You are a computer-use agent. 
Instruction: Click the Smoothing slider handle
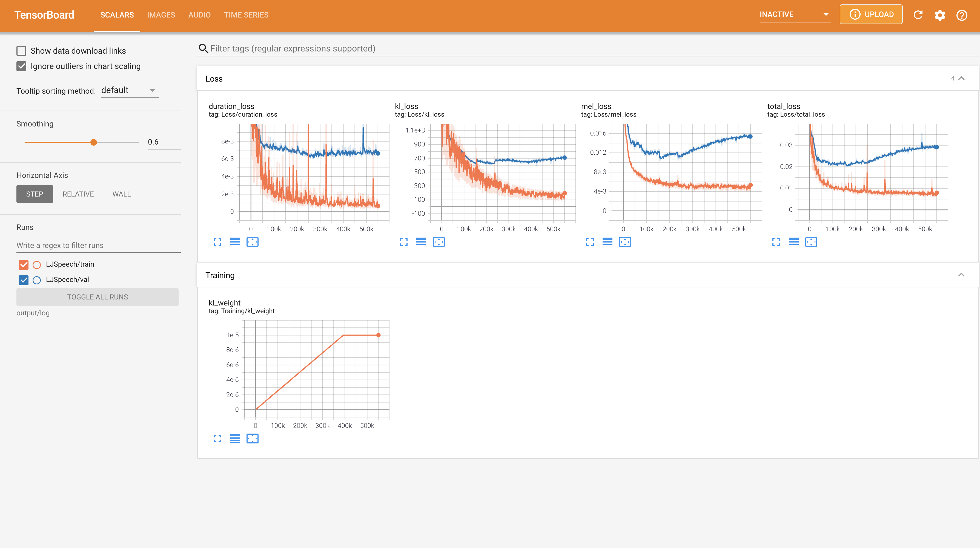tap(94, 142)
